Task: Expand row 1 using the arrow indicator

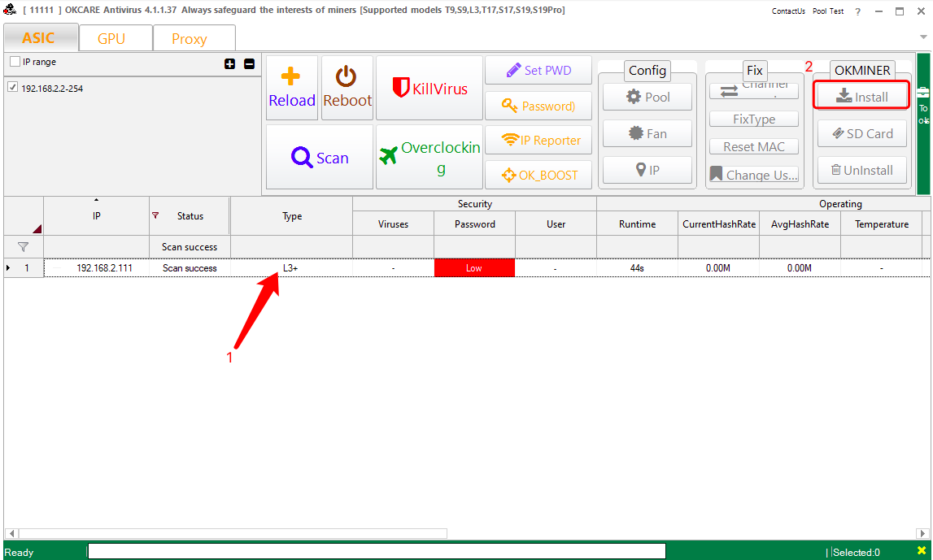Action: click(9, 267)
